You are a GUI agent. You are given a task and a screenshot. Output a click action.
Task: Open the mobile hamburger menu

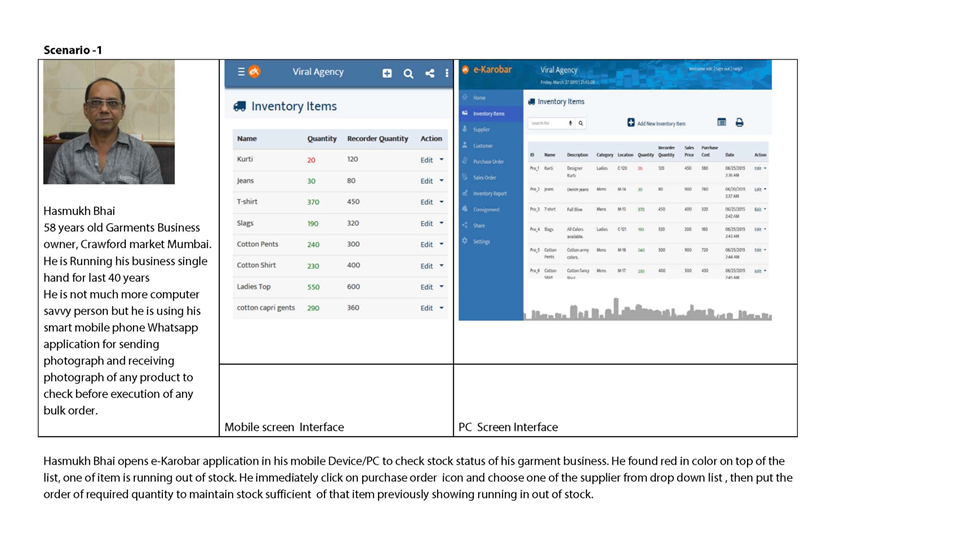(x=240, y=72)
